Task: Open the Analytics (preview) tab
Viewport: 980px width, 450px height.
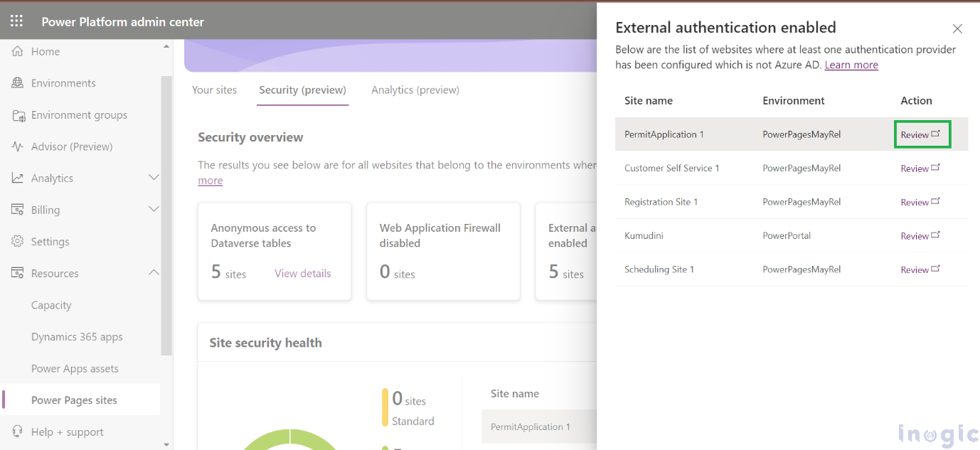Action: (x=415, y=90)
